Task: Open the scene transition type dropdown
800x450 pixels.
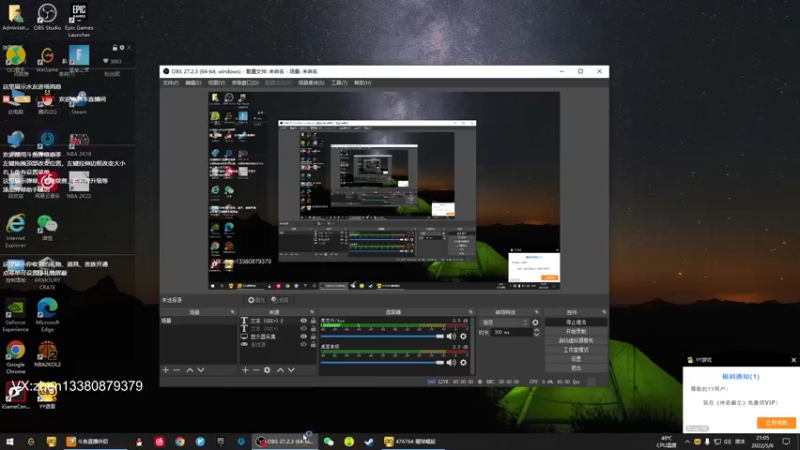Action: click(504, 322)
